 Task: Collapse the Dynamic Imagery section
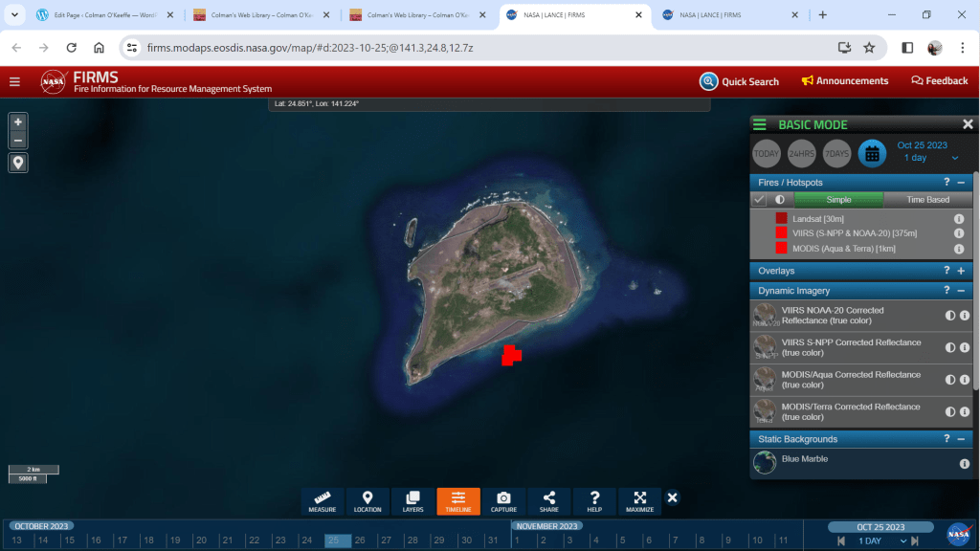(960, 290)
